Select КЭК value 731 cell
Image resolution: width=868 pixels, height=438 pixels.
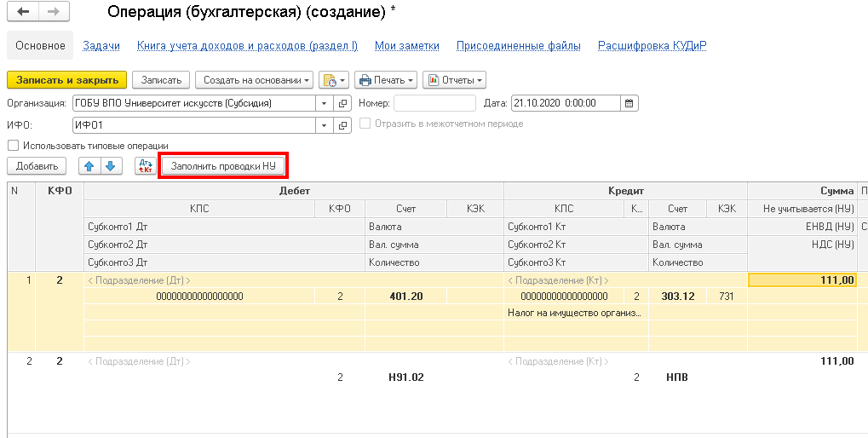[x=727, y=297]
